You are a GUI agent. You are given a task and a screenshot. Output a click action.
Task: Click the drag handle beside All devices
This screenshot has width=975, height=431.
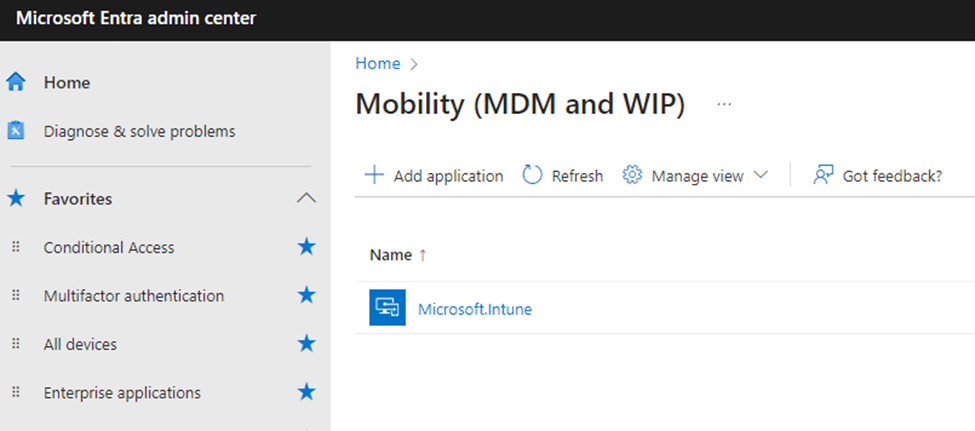pyautogui.click(x=16, y=345)
